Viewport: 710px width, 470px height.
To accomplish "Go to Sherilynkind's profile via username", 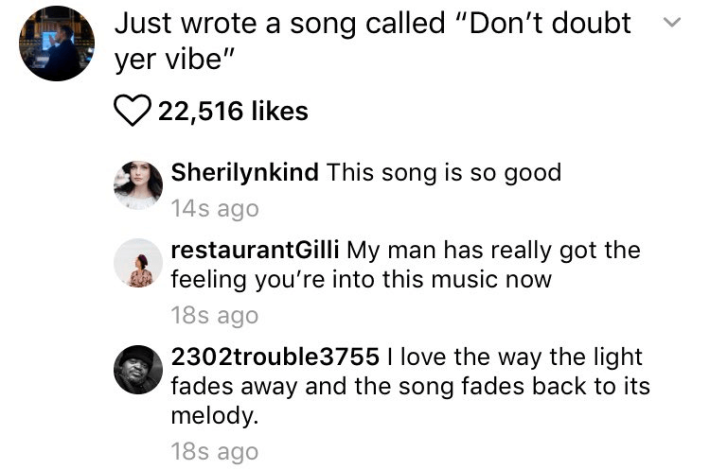I will [245, 172].
